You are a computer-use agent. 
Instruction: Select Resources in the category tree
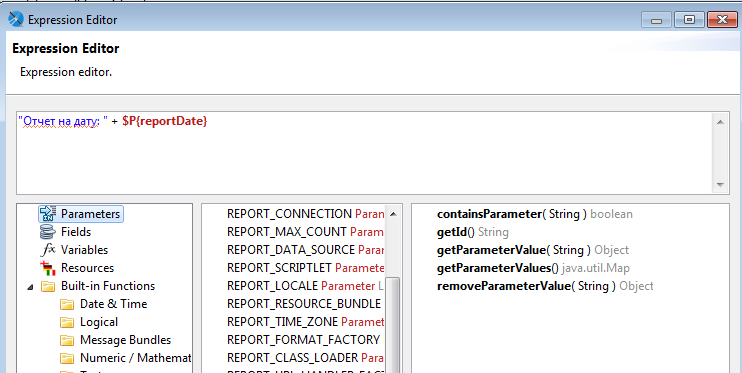tap(88, 268)
